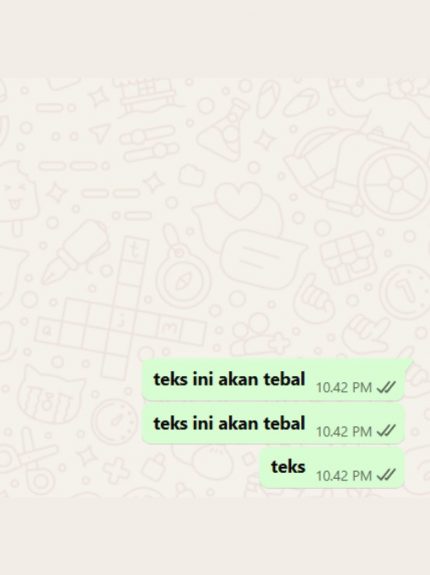The height and width of the screenshot is (575, 430).
Task: Click double-check icon on middle message
Action: pos(386,431)
